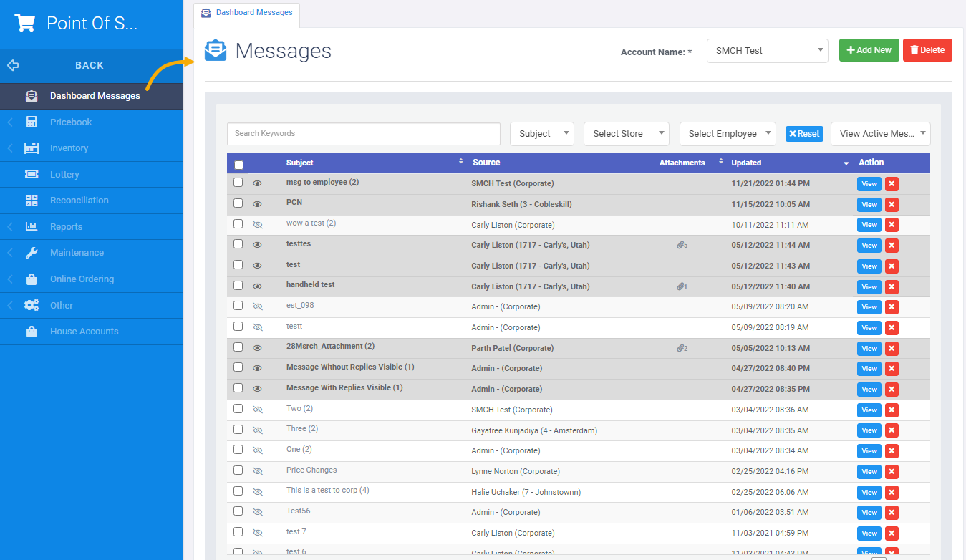Check the checkbox for the PCN message

[238, 203]
